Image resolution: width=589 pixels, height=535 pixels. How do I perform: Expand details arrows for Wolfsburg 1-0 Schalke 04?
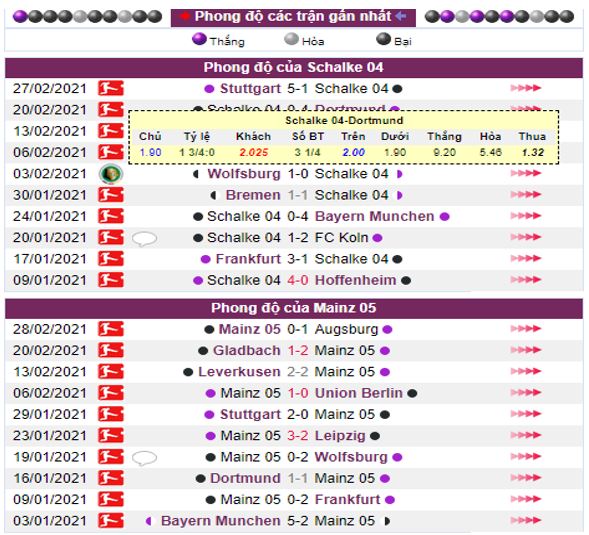click(526, 174)
